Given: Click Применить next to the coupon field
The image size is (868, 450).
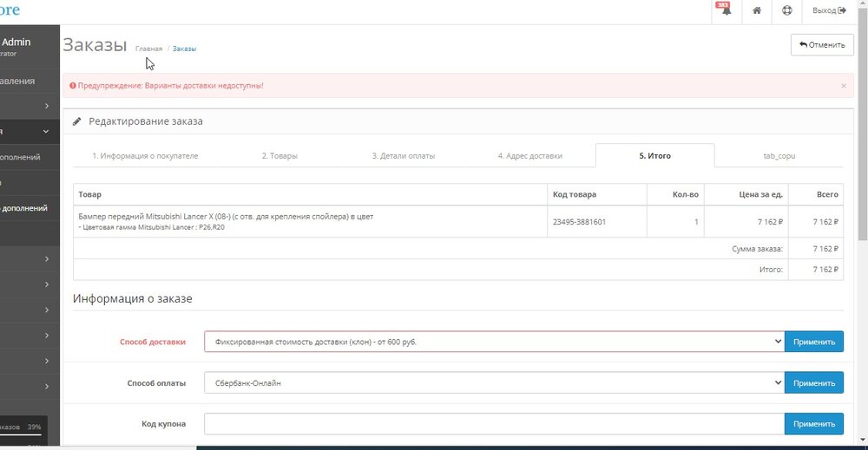Looking at the screenshot, I should [x=813, y=423].
